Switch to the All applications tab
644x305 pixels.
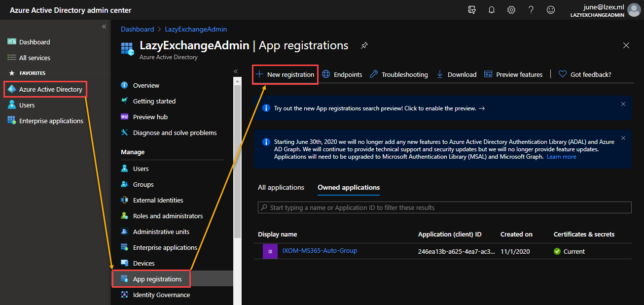click(281, 187)
